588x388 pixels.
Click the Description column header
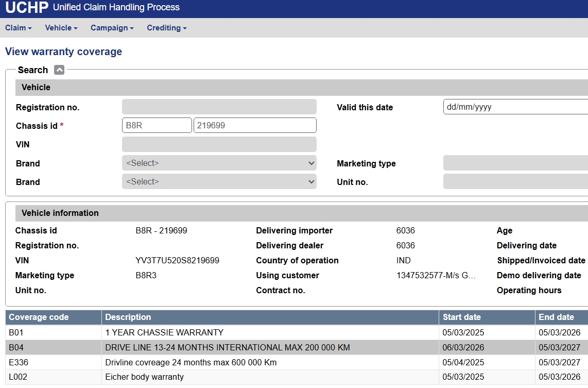[x=270, y=317]
